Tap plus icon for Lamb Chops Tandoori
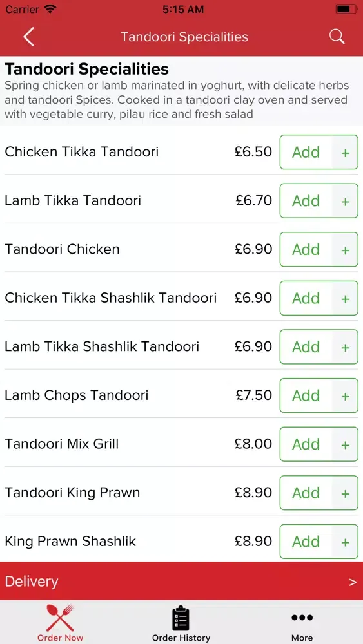This screenshot has width=363, height=644. (x=346, y=396)
